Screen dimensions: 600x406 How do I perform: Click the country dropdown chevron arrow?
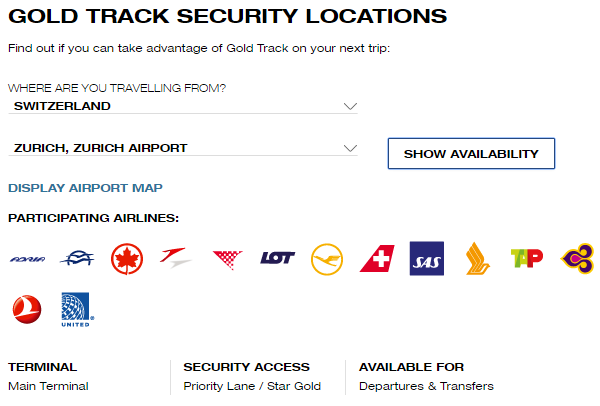(x=349, y=106)
